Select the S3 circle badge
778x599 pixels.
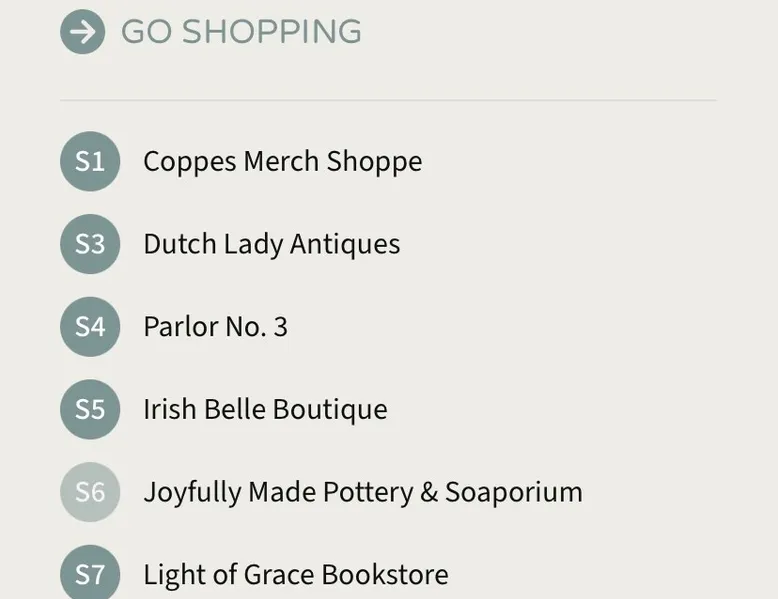point(90,244)
